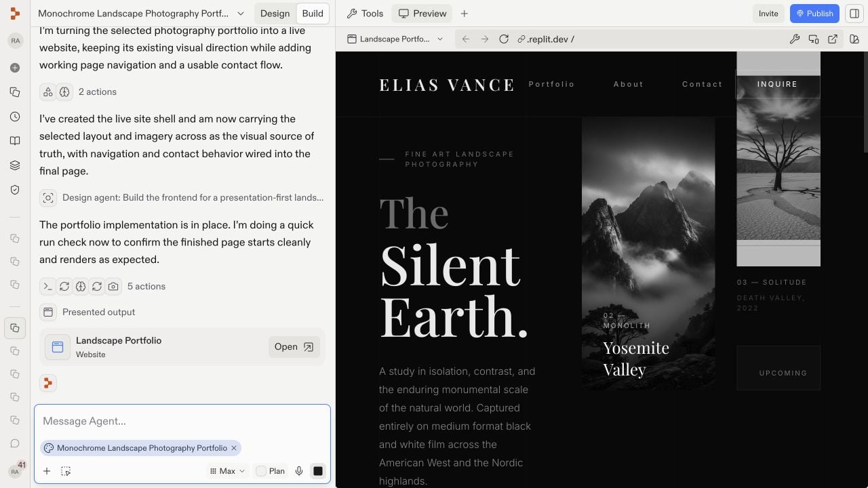Click the Publish button
This screenshot has width=868, height=488.
point(814,14)
